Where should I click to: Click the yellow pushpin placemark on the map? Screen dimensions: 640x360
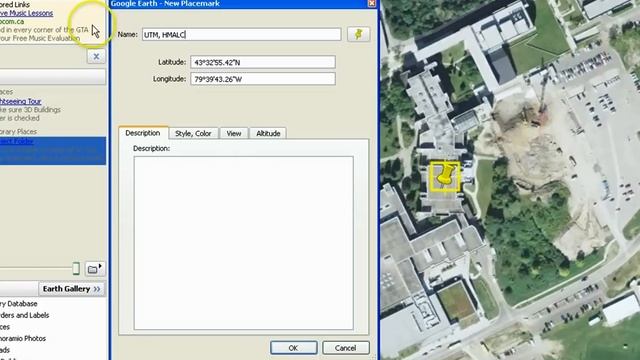(445, 176)
